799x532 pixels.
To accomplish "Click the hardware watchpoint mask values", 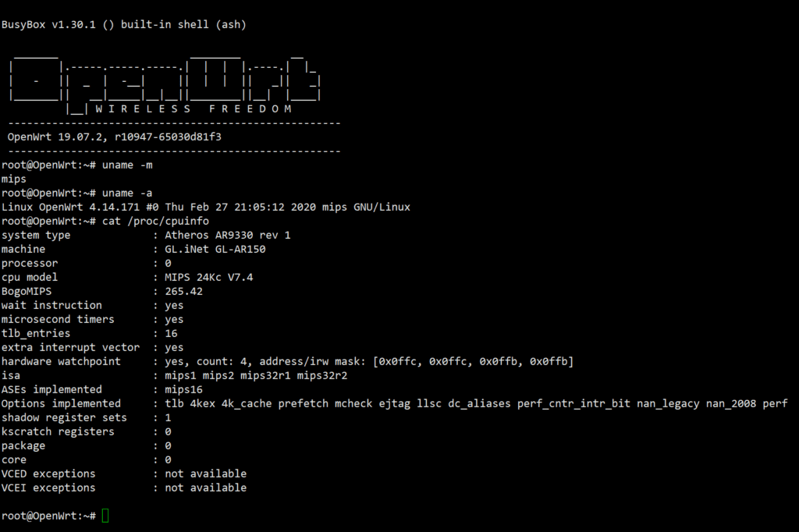I will coord(474,361).
